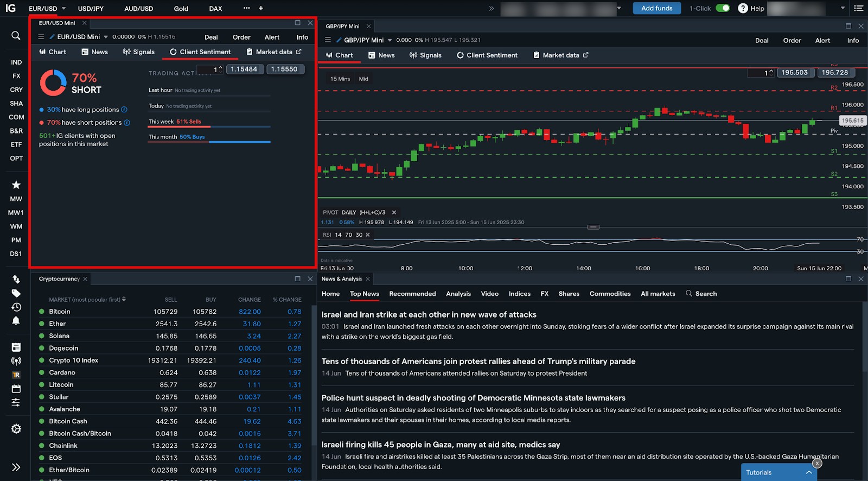This screenshot has width=868, height=481.
Task: Click the pencil icon beside EUR/USD Mini
Action: click(52, 37)
